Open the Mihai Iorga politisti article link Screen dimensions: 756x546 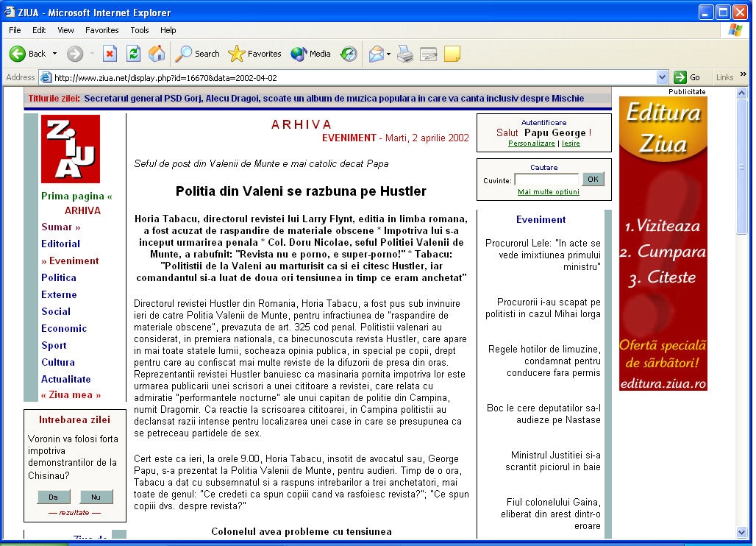click(x=543, y=308)
